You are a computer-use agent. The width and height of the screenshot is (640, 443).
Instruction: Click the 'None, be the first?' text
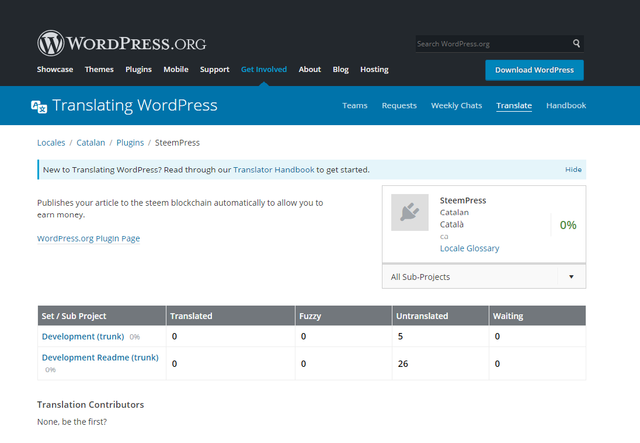point(72,422)
